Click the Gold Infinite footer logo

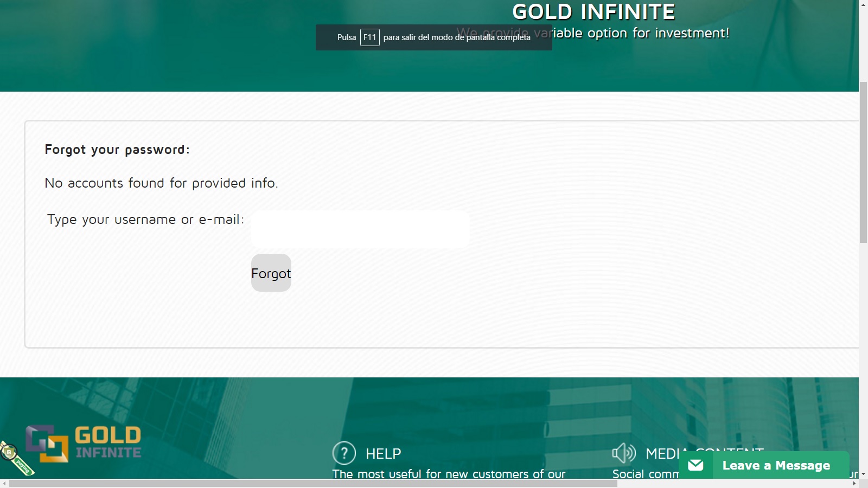84,444
